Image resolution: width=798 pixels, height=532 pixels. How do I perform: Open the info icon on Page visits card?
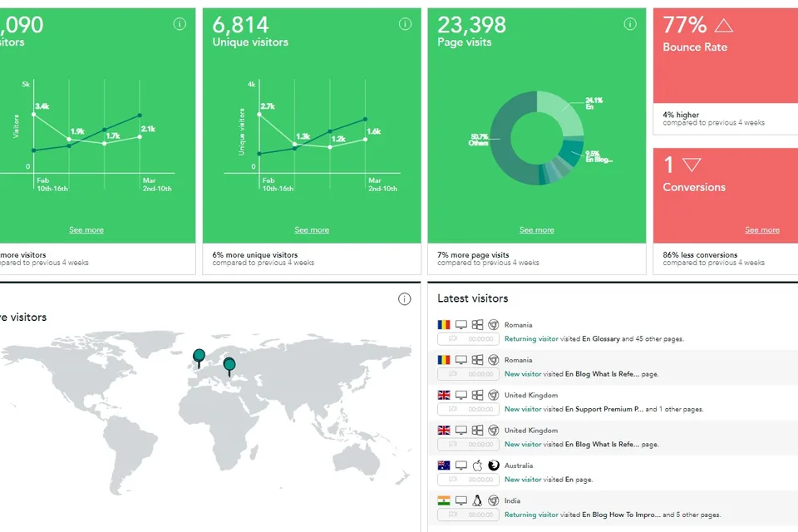click(630, 24)
